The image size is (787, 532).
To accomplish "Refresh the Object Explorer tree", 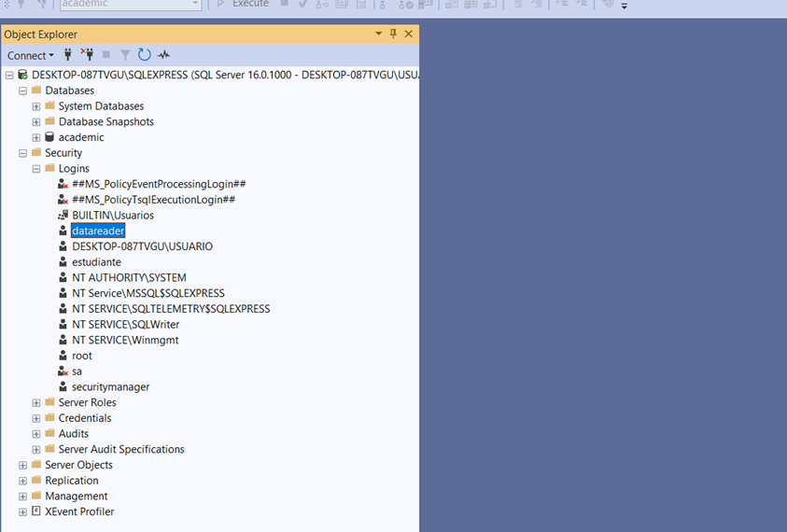I will (144, 55).
